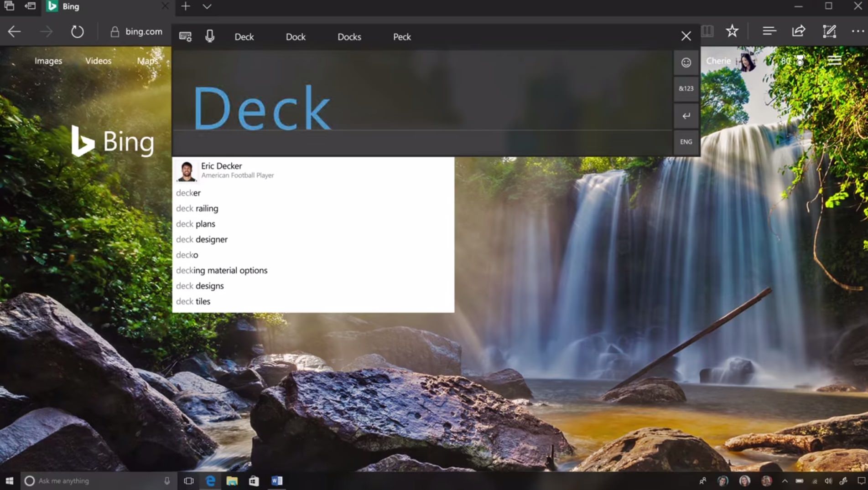Viewport: 868px width, 490px height.
Task: Toggle Task View on the taskbar
Action: tap(187, 480)
